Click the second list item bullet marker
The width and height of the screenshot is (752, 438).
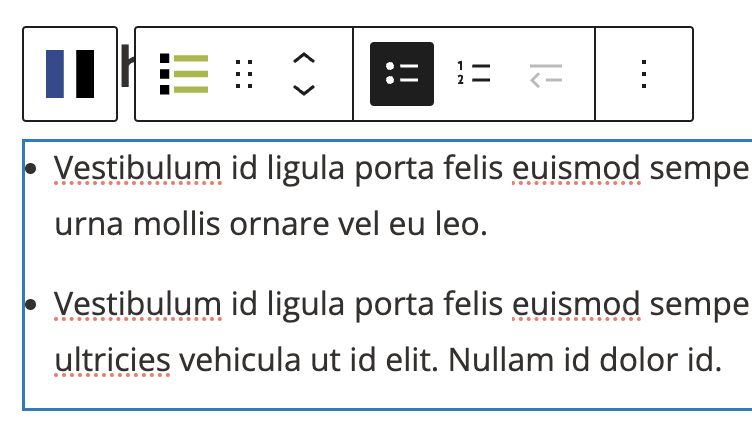(x=31, y=304)
